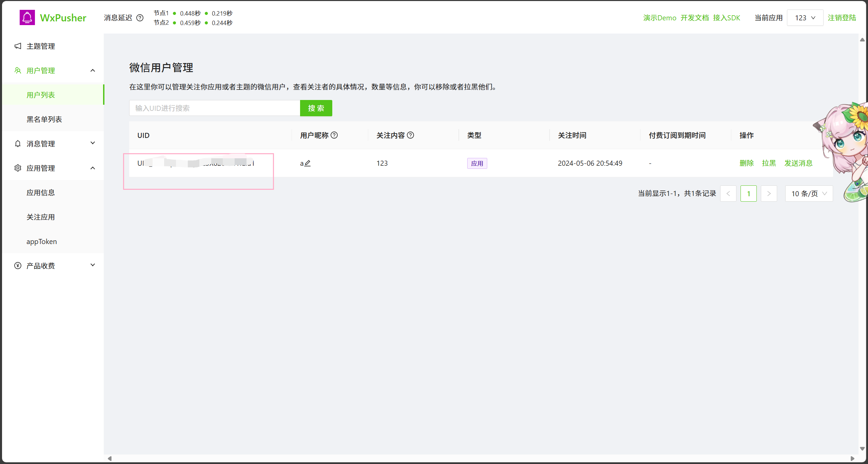
Task: Open the 当前应用 123 dropdown
Action: click(x=805, y=18)
